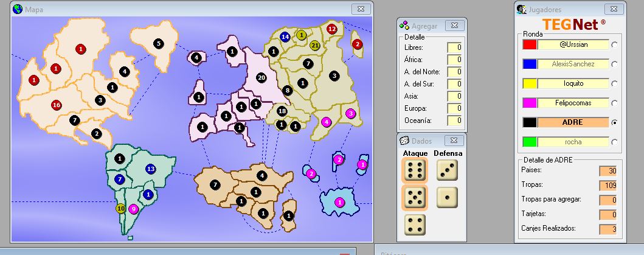Click the AlexisSanchez player name

click(x=573, y=64)
